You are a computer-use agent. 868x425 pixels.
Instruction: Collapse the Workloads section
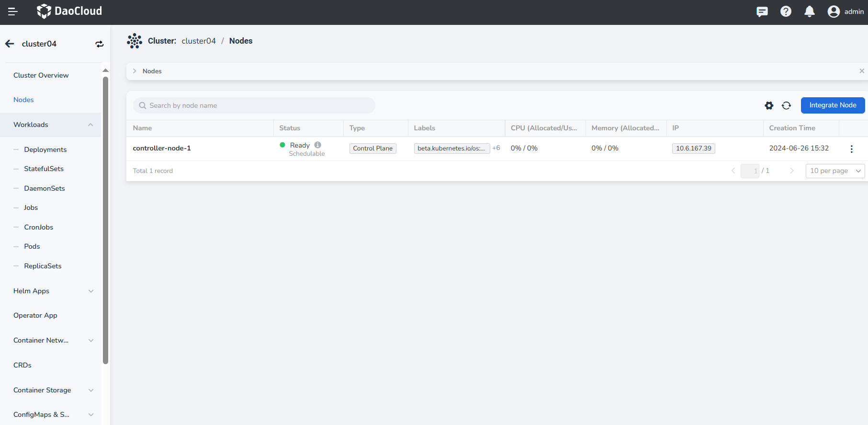pos(90,125)
